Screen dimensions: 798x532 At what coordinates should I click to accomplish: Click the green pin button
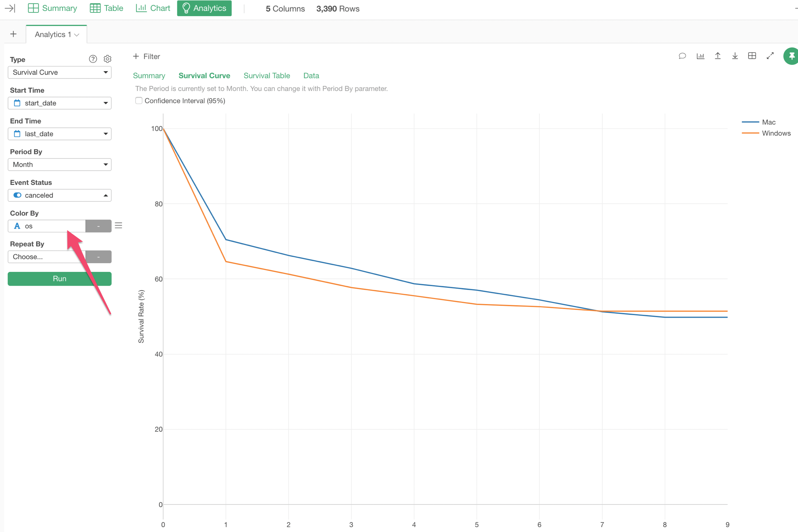791,56
